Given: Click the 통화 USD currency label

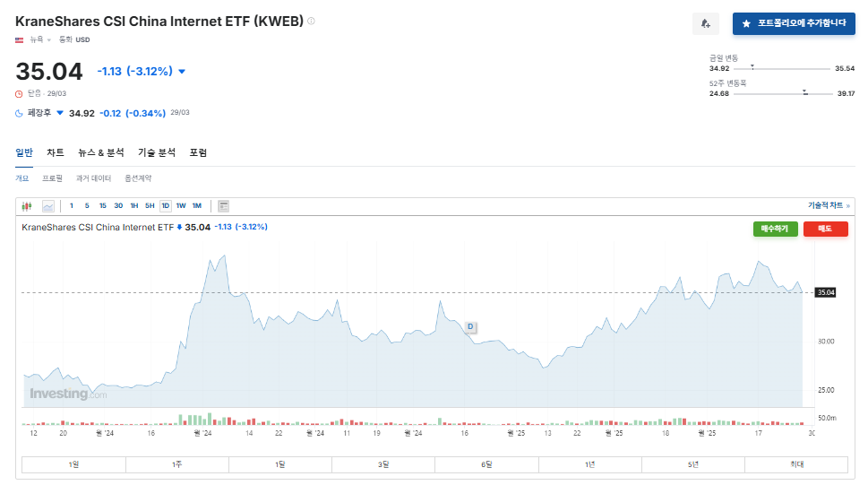Looking at the screenshot, I should [x=74, y=40].
